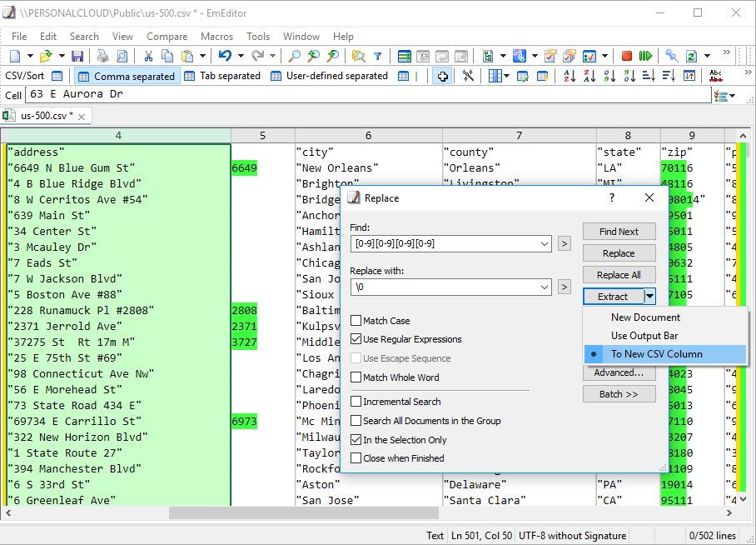Screen dimensions: 756x545
Task: Close the us-500.csv tab
Action: coord(82,117)
